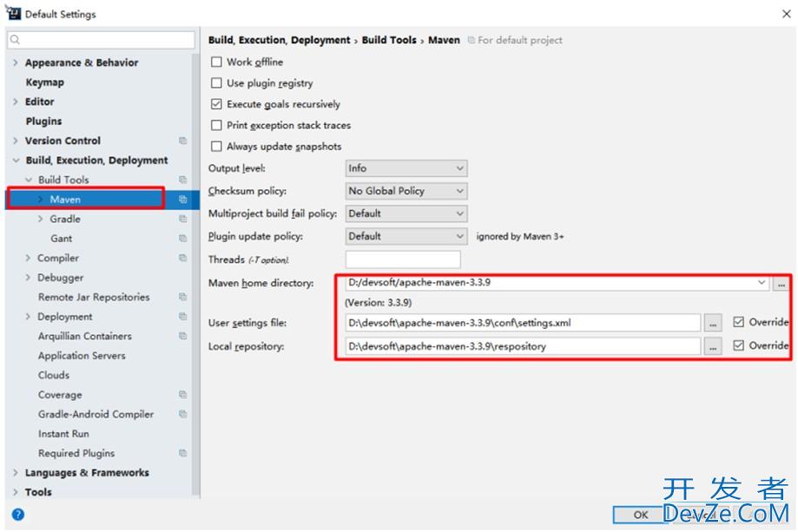
Task: Close the Default Settings dialog
Action: (787, 14)
